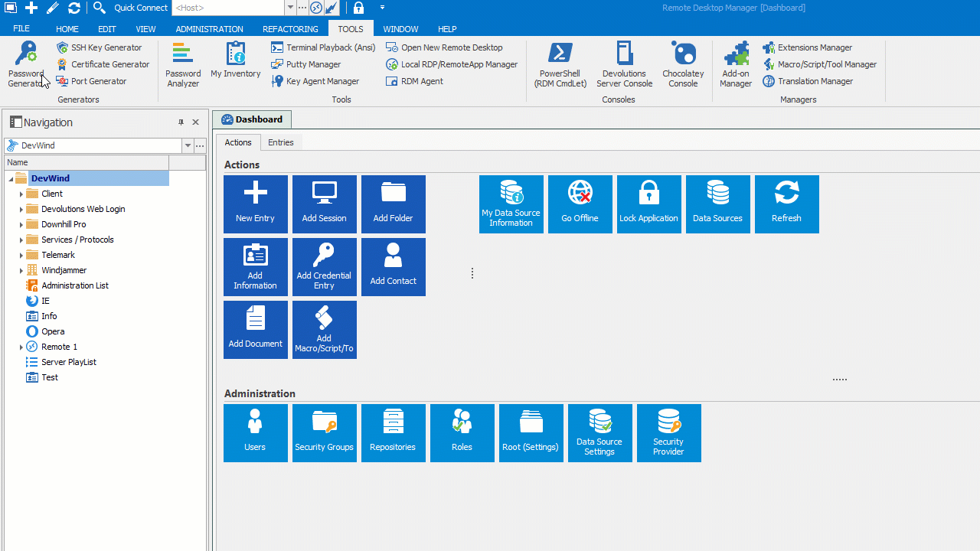Launch the Password Analyzer
This screenshot has width=980, height=551.
(x=183, y=65)
